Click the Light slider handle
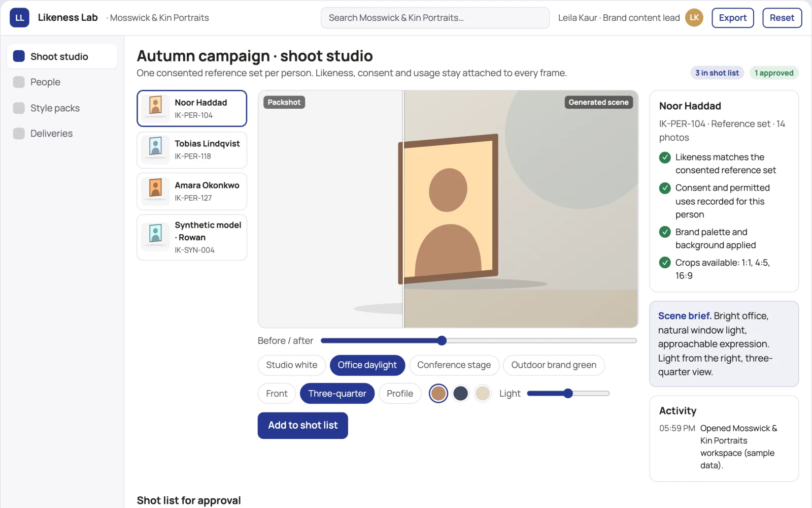Image resolution: width=812 pixels, height=508 pixels. tap(568, 393)
